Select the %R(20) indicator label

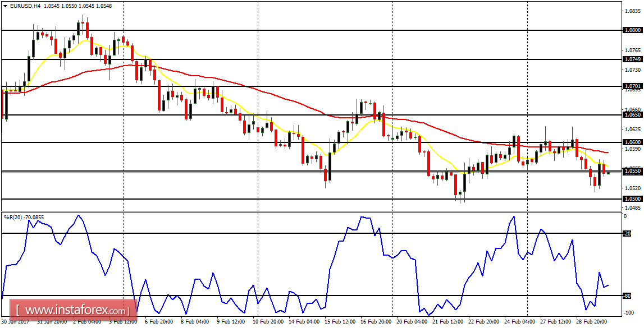click(14, 217)
